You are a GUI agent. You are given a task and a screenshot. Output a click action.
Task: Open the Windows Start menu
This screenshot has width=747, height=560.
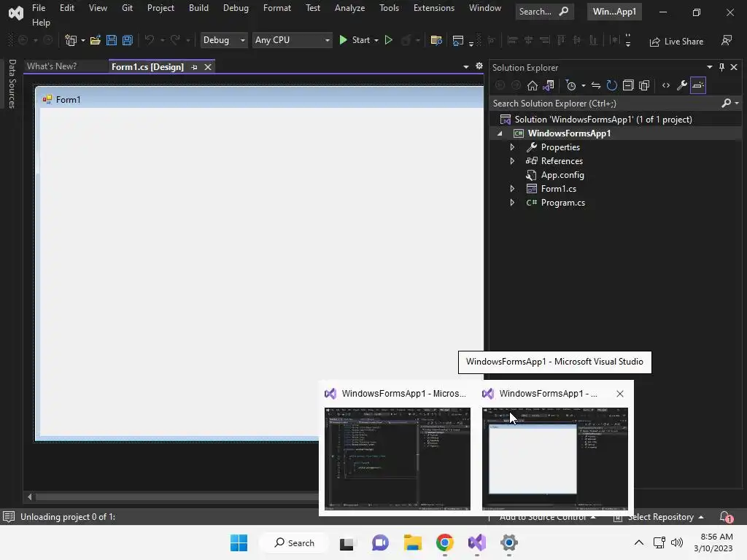point(239,542)
